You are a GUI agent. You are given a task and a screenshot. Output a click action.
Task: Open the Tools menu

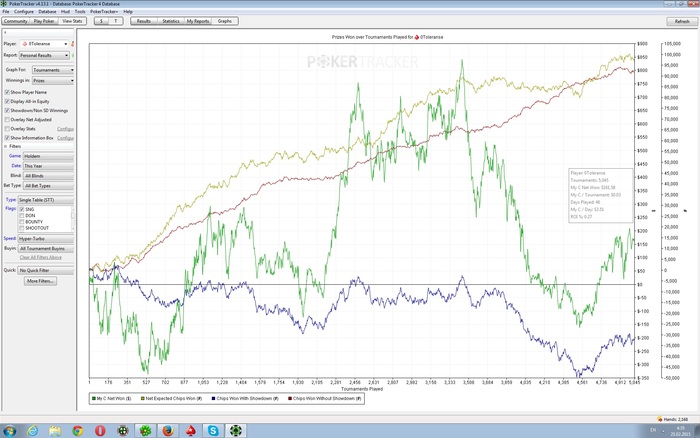80,12
